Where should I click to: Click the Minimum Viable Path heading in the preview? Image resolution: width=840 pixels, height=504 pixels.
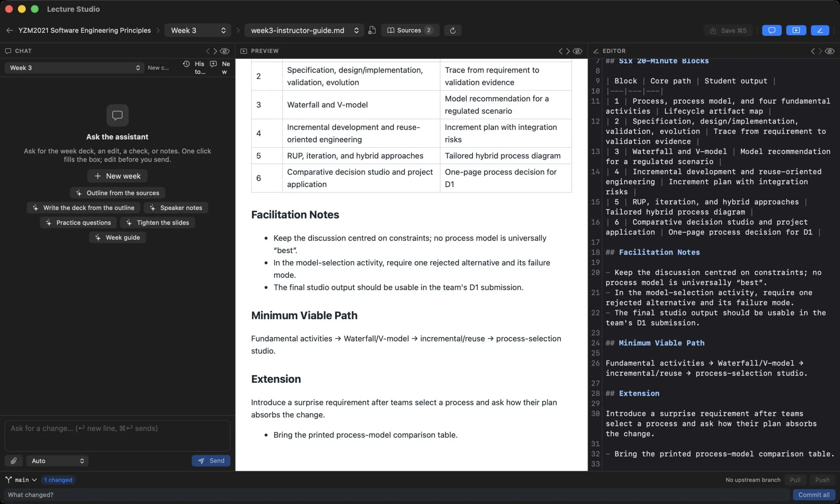(x=304, y=315)
